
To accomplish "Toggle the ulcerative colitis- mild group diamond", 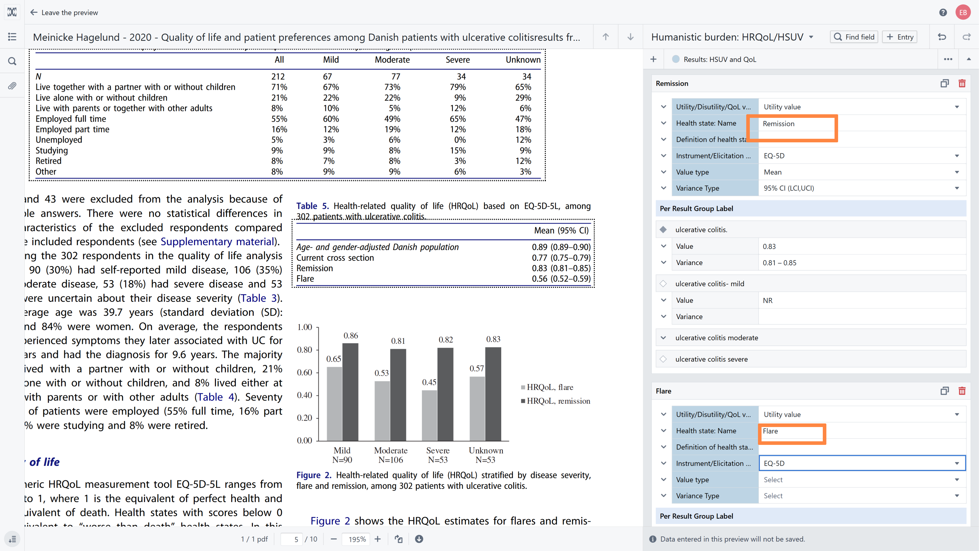I will (663, 284).
